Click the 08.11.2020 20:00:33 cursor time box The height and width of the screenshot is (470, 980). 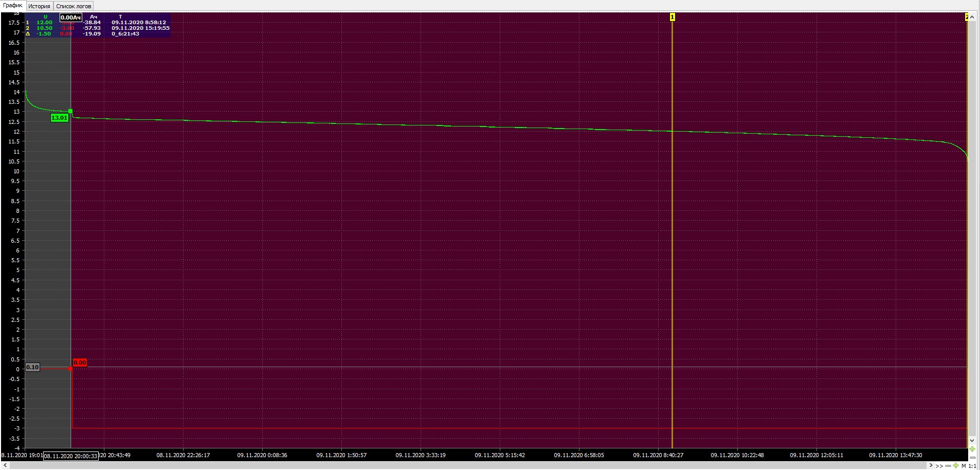[71, 456]
